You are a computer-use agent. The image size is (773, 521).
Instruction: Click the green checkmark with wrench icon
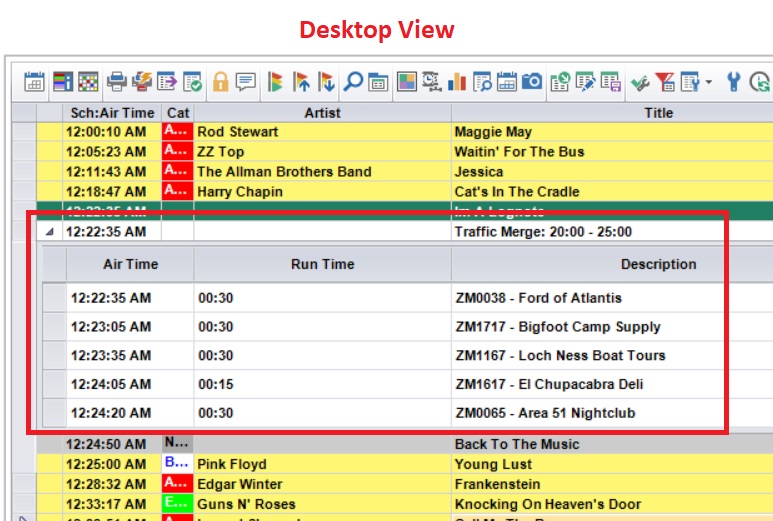[639, 83]
